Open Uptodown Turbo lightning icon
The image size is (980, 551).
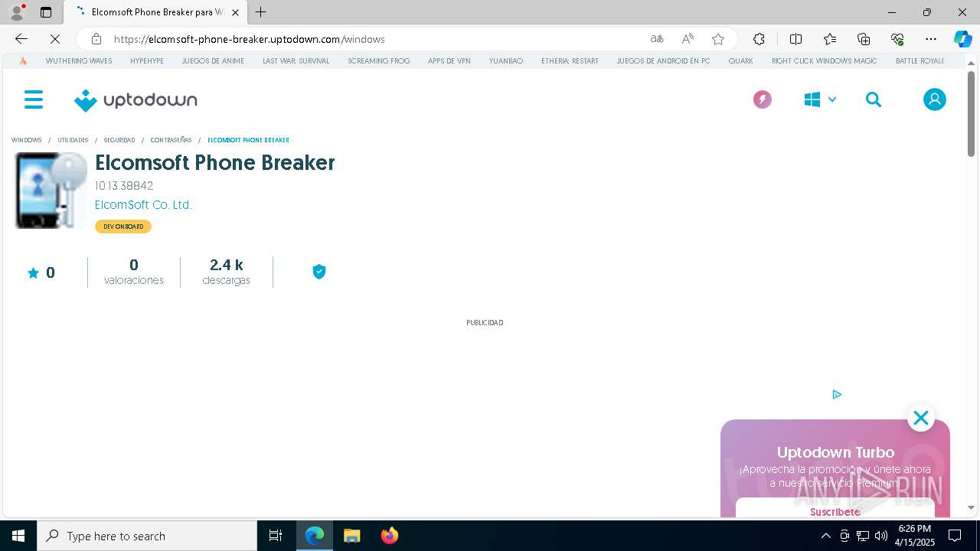[762, 99]
